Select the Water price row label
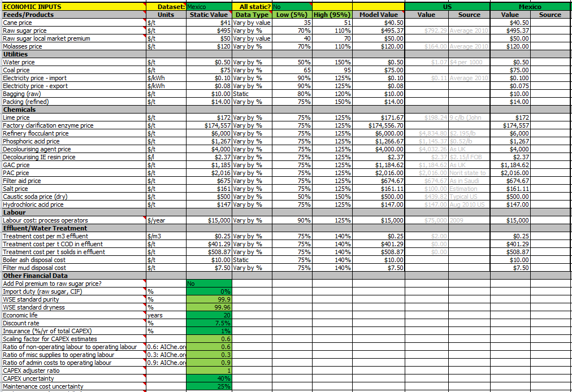Image resolution: width=572 pixels, height=392 pixels. 74,62
